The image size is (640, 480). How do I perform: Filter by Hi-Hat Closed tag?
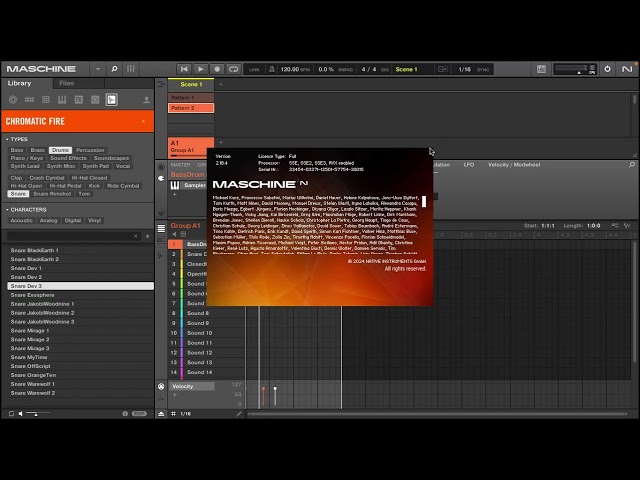(89, 178)
